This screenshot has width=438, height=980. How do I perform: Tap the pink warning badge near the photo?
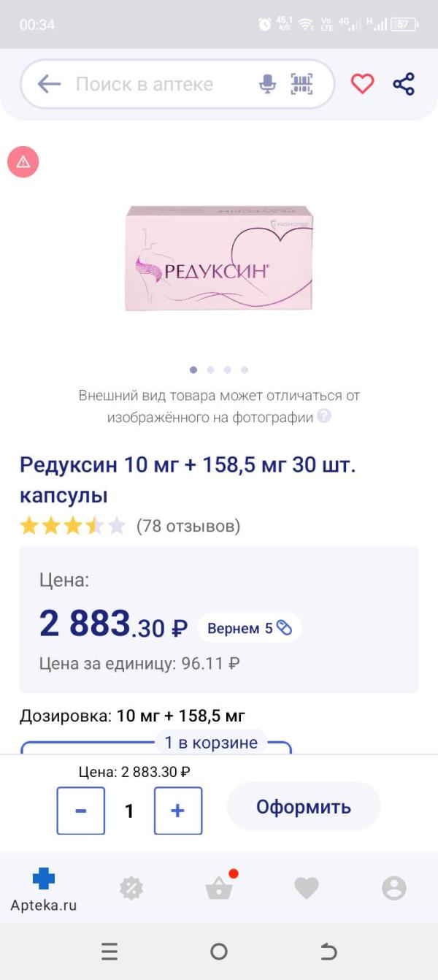(23, 162)
